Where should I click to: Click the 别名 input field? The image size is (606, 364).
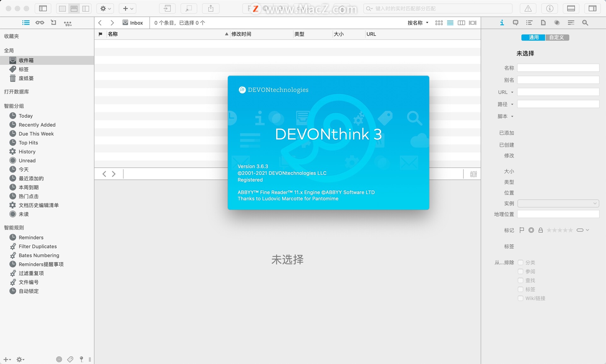click(558, 80)
